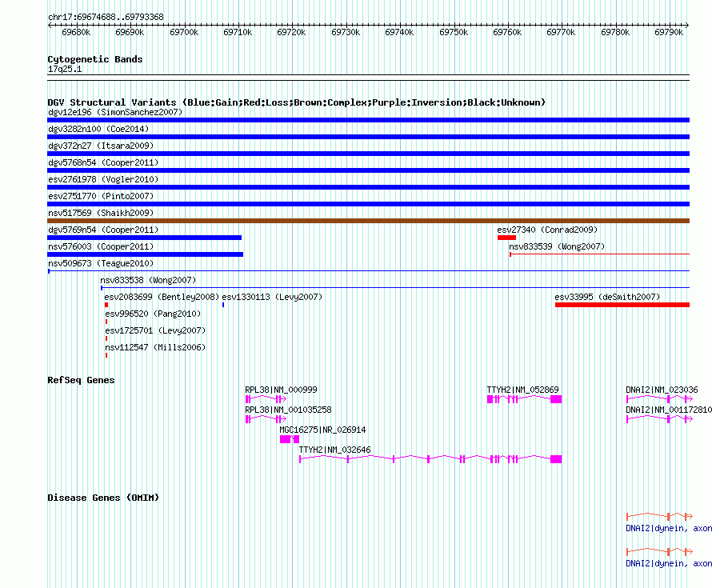Open the dgv372n27 (Itsara2009) variant label
The width and height of the screenshot is (712, 588).
tap(101, 146)
